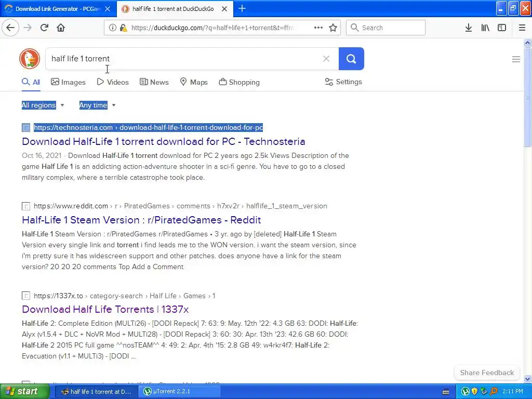Click the insecure connection padlock warning icon
Viewport: 532px width, 399px height.
coord(124,28)
